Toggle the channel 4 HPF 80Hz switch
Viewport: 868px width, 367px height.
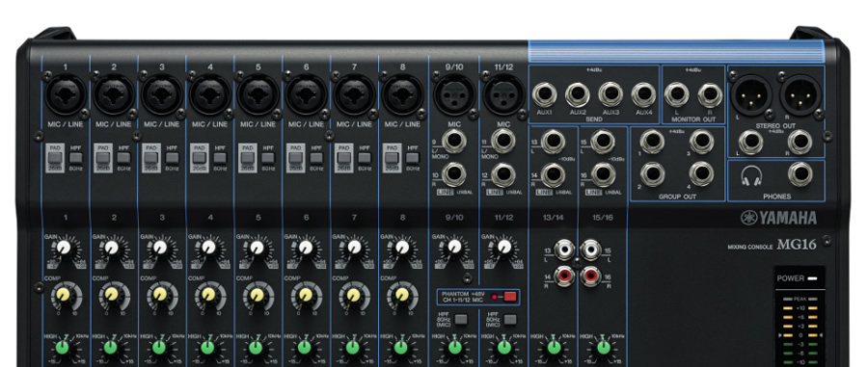click(220, 158)
